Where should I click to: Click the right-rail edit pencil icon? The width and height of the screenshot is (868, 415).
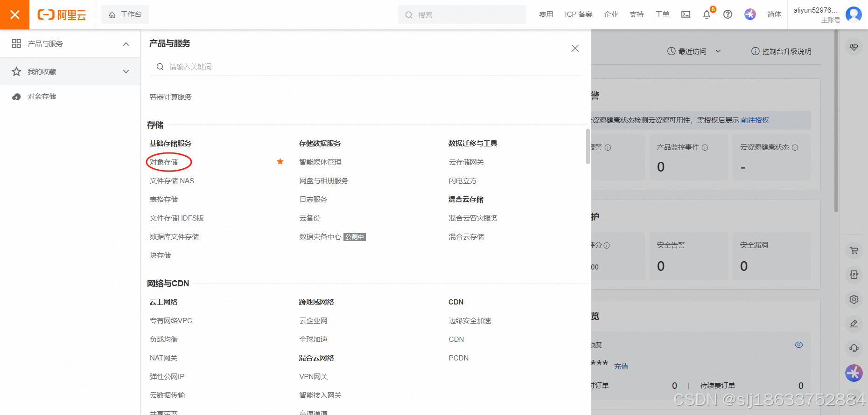point(854,324)
